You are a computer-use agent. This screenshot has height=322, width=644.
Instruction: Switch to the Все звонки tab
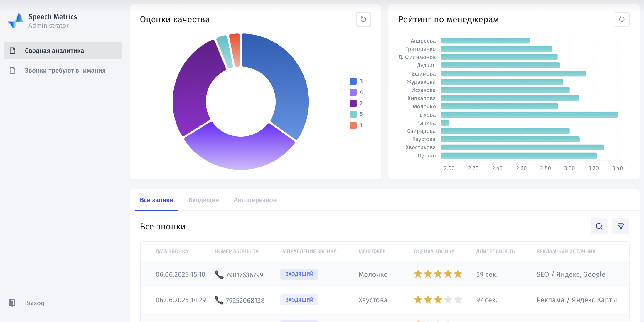(156, 200)
